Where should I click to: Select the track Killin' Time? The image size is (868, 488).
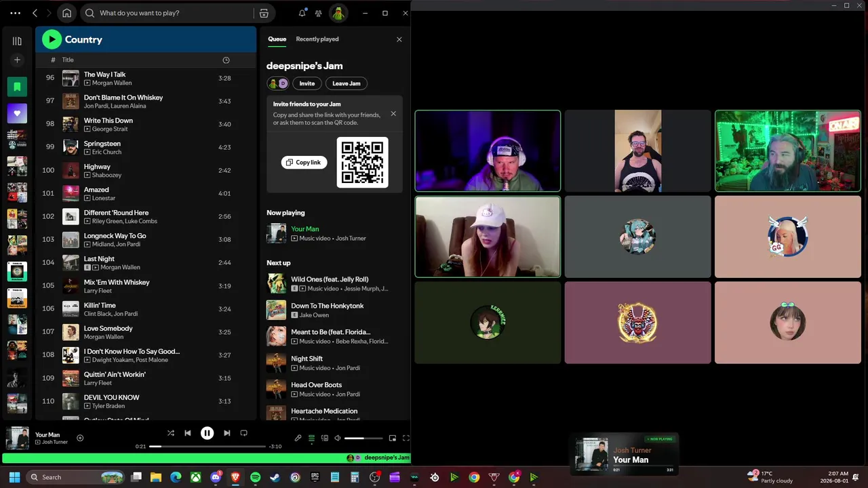pos(146,309)
